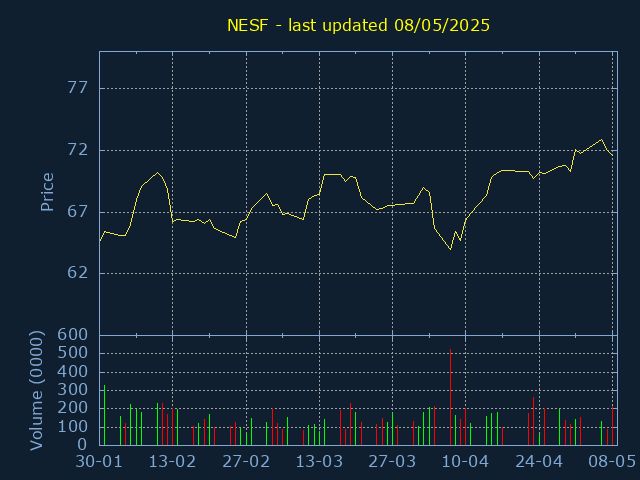Click the 27-03 date label
640x480 pixels.
click(x=392, y=462)
